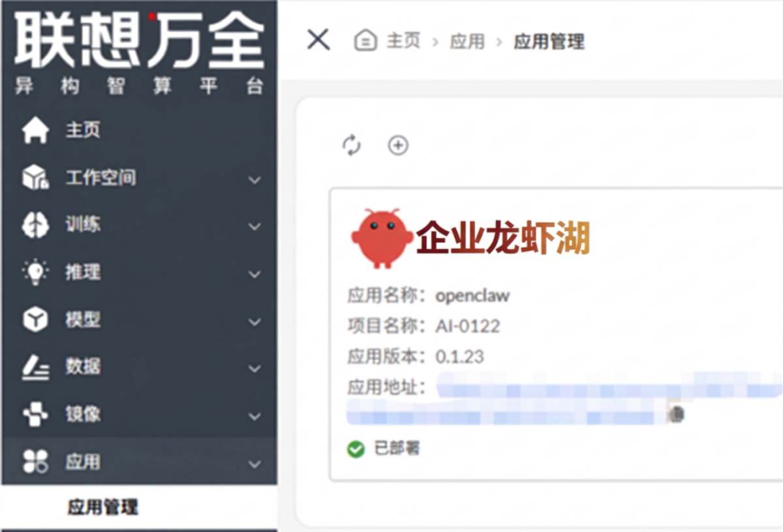Click the lightbulb icon beside 推理

35,273
